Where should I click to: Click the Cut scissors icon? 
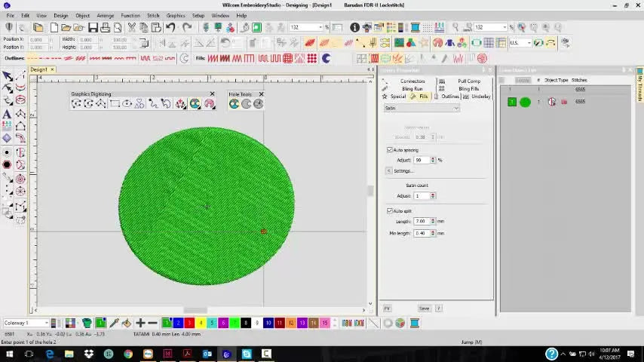click(x=131, y=28)
